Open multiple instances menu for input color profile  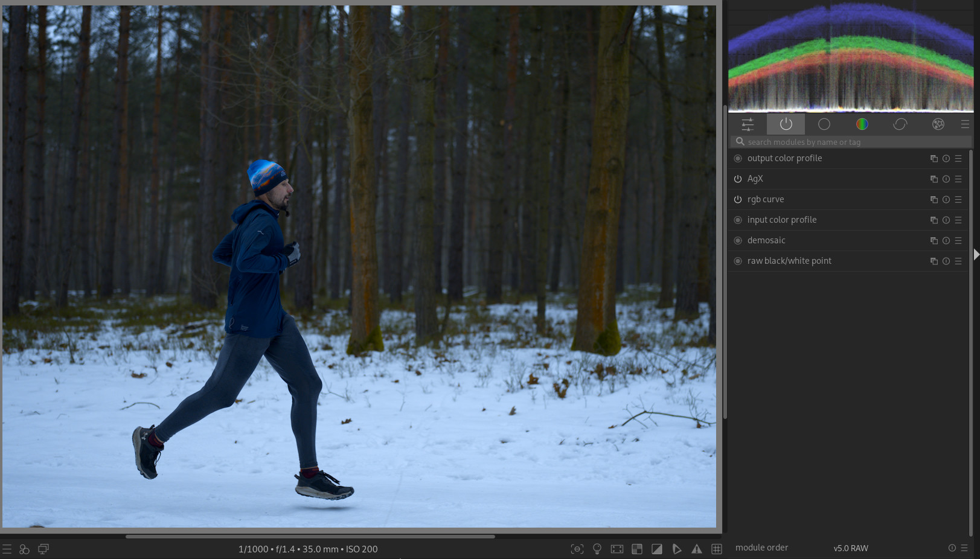pos(934,220)
